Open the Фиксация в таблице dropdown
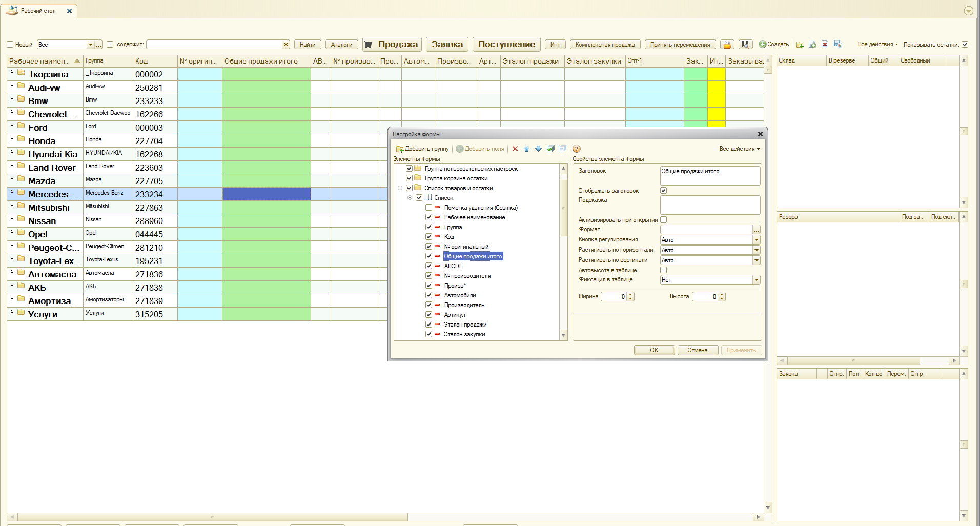This screenshot has height=526, width=980. [x=756, y=280]
